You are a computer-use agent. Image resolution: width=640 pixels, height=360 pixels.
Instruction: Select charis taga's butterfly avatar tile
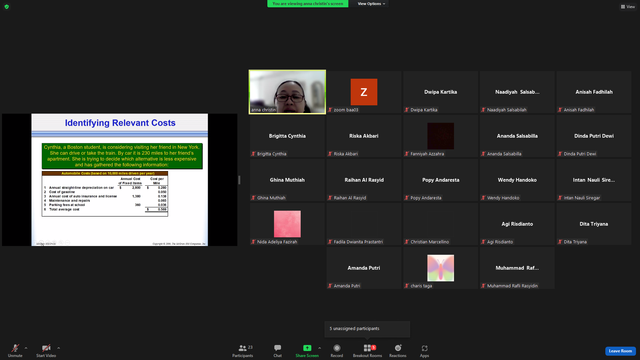click(x=440, y=268)
